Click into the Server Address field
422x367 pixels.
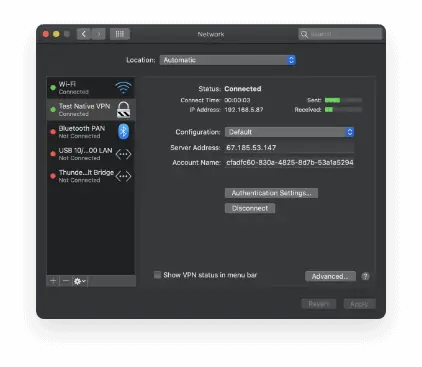click(x=289, y=148)
